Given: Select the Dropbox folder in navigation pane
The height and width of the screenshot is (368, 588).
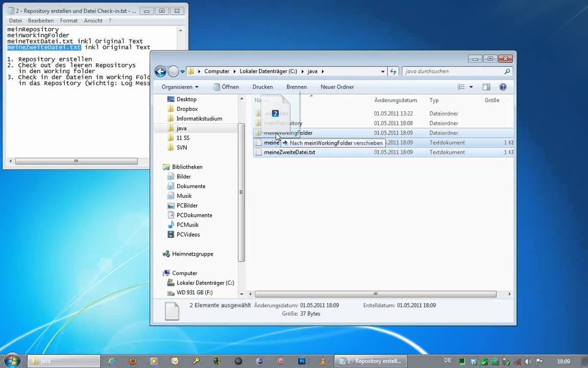Looking at the screenshot, I should [187, 109].
